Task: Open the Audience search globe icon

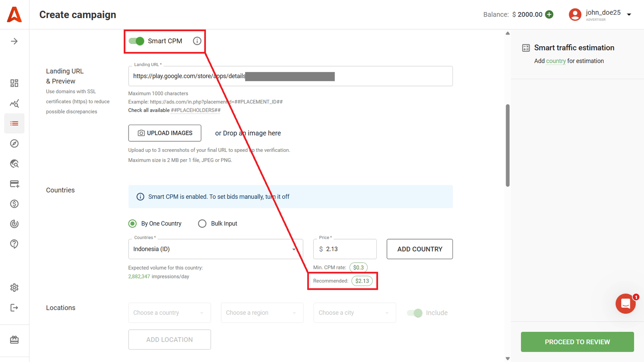Action: (14, 163)
